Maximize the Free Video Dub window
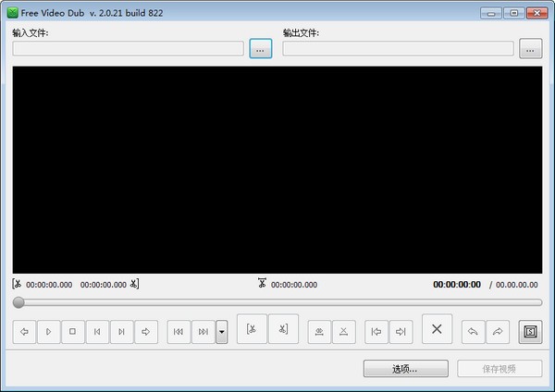The height and width of the screenshot is (392, 555). [514, 14]
